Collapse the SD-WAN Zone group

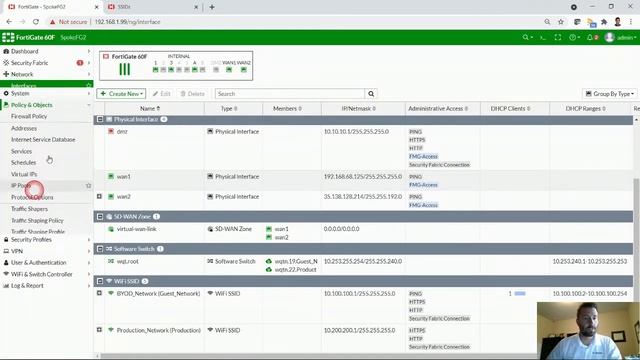[x=100, y=216]
